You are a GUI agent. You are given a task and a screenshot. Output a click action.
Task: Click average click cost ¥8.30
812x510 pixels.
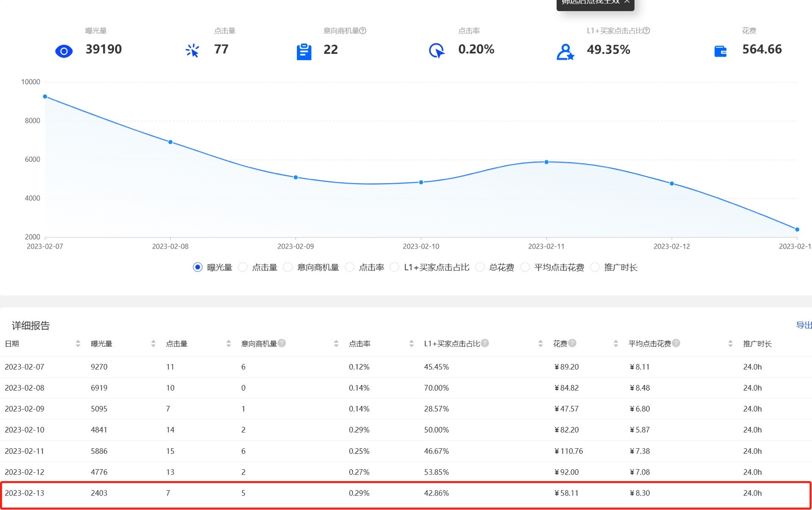(x=639, y=493)
